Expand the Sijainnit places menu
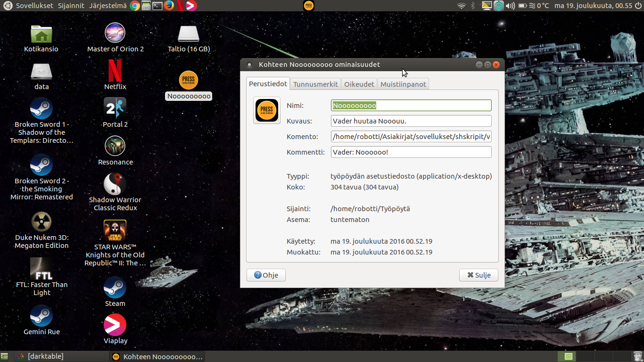644x362 pixels. (x=71, y=6)
